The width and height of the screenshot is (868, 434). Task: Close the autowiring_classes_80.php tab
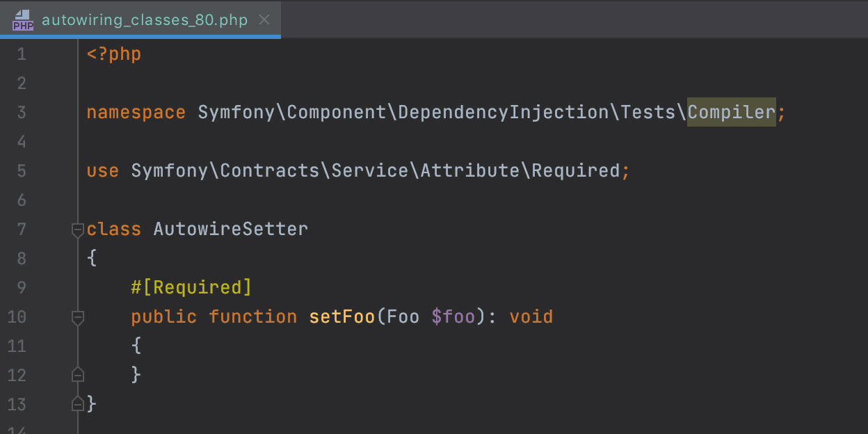coord(264,19)
